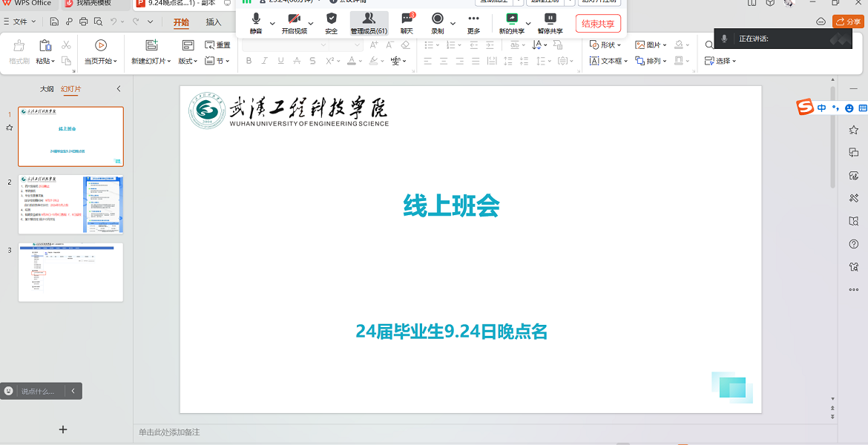868x445 pixels.
Task: Click the notes field 单击此处添加备注
Action: (169, 432)
